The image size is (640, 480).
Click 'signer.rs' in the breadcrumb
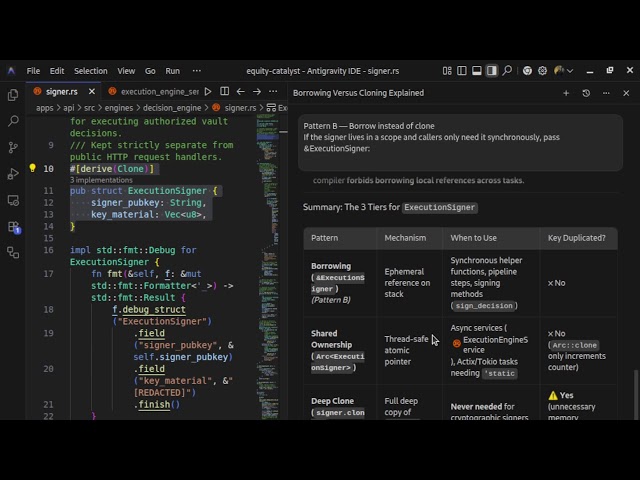(240, 108)
